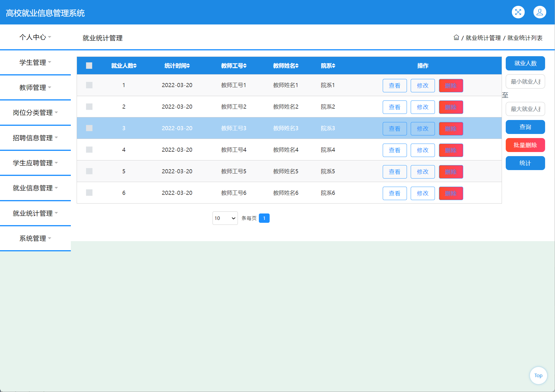Select the date cell in 院系1 row

click(x=177, y=85)
